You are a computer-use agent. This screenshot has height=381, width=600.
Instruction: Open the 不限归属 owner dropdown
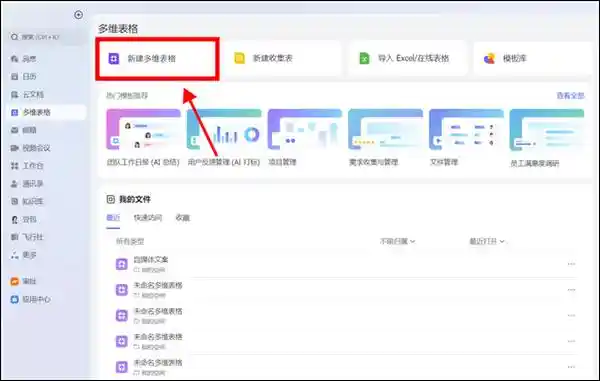[x=398, y=241]
